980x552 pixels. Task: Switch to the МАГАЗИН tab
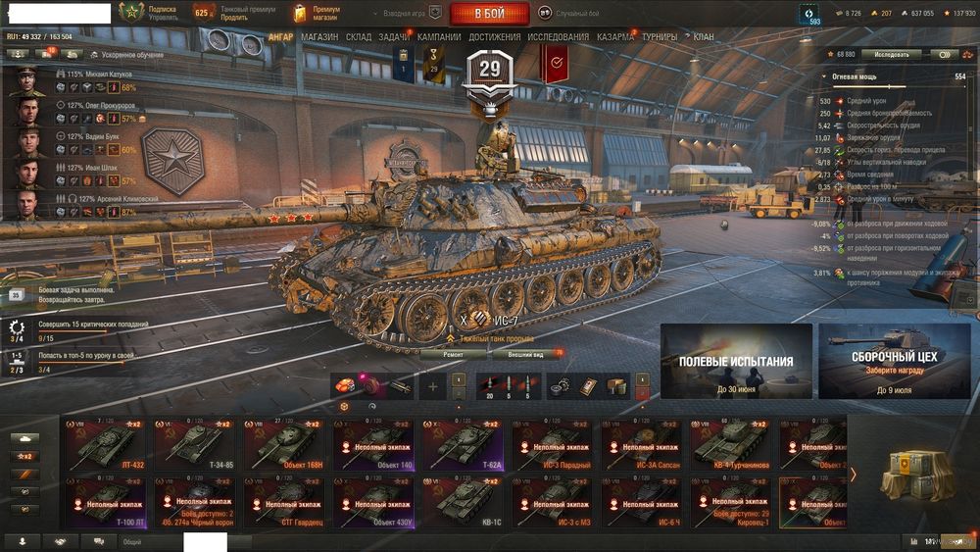pyautogui.click(x=319, y=37)
